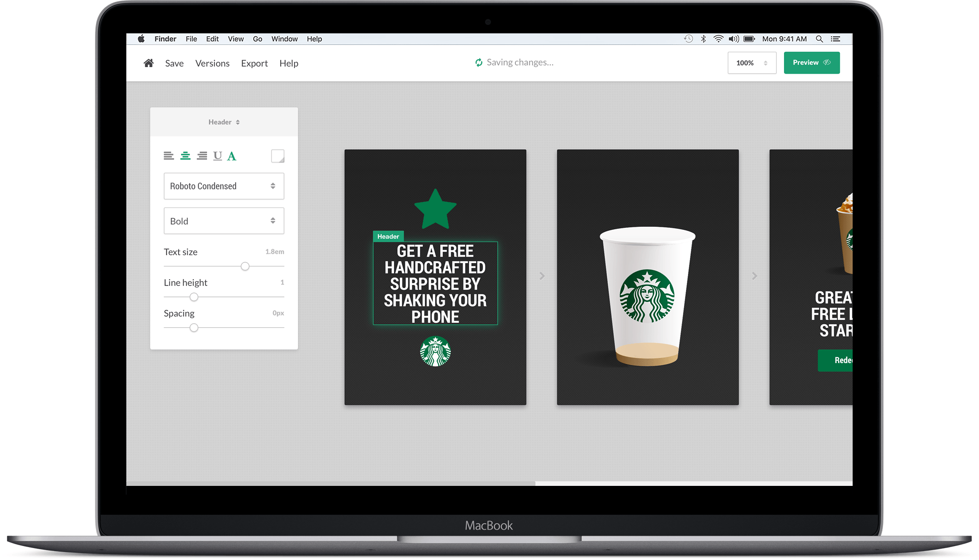The height and width of the screenshot is (560, 979).
Task: Select the green star image
Action: [435, 209]
